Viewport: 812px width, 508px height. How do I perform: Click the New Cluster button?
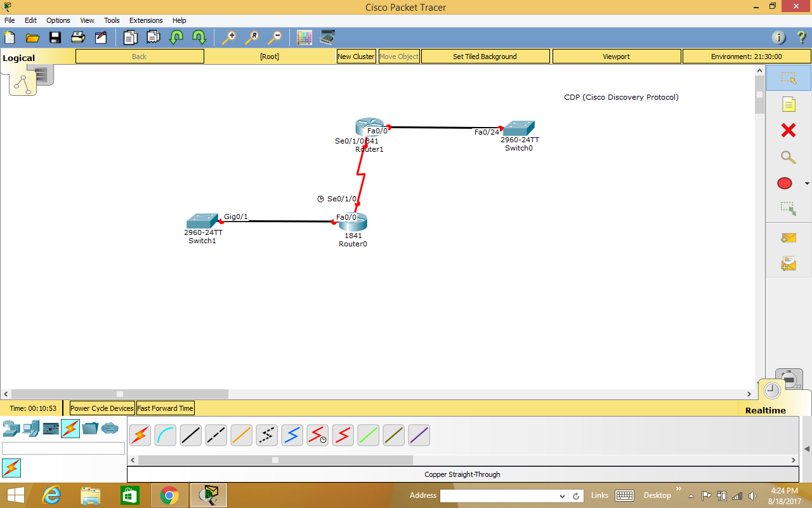(356, 57)
